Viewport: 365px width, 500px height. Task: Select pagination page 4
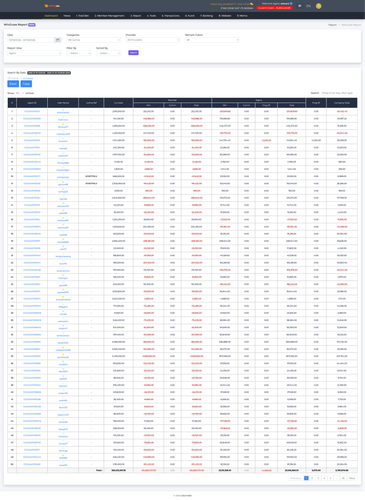324,478
